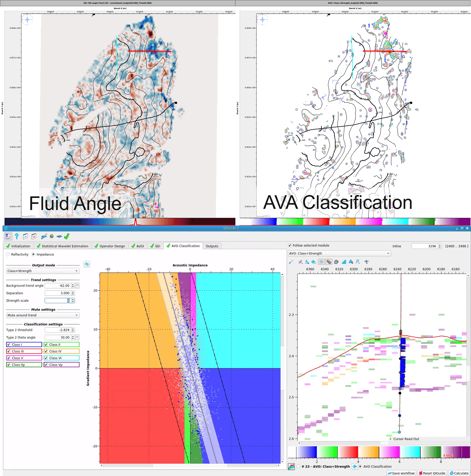Click the blue question mark help icon
Image resolution: width=471 pixels, height=476 pixels.
tap(17, 236)
